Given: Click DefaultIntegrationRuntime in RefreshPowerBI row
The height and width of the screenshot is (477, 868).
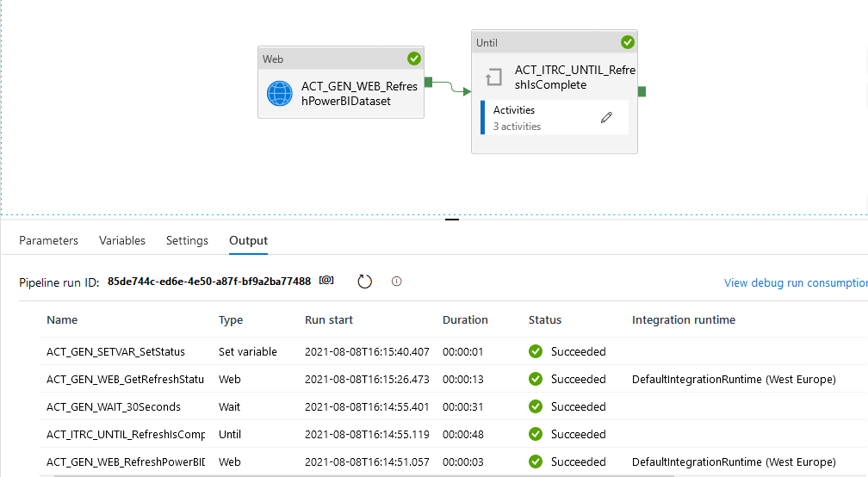Looking at the screenshot, I should [x=734, y=462].
